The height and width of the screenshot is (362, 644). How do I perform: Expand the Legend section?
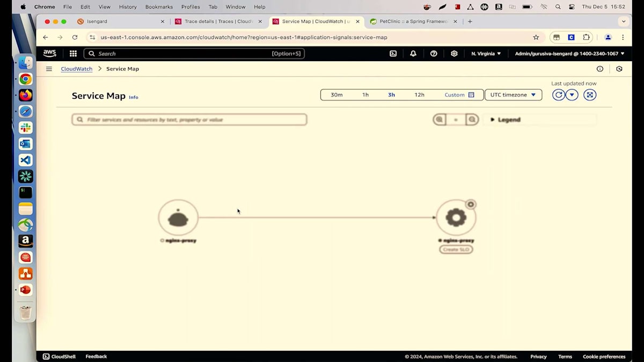[506, 120]
